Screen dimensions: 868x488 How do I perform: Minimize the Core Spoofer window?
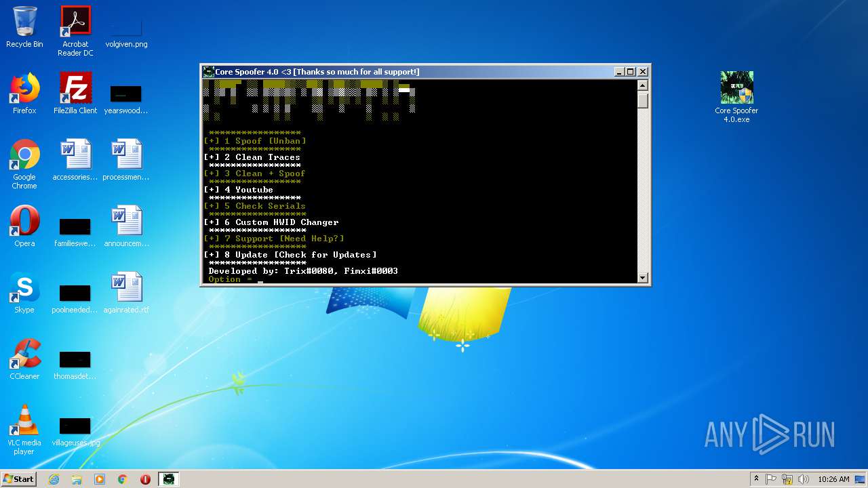(x=619, y=72)
